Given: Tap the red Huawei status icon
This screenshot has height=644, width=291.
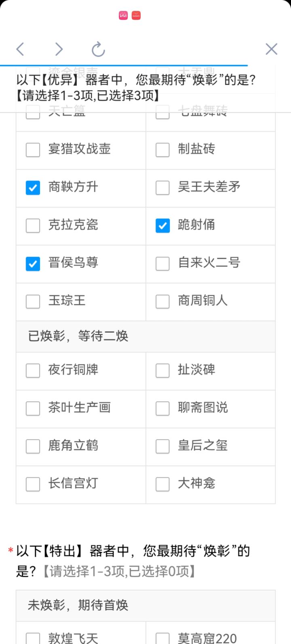Looking at the screenshot, I should pos(136,16).
